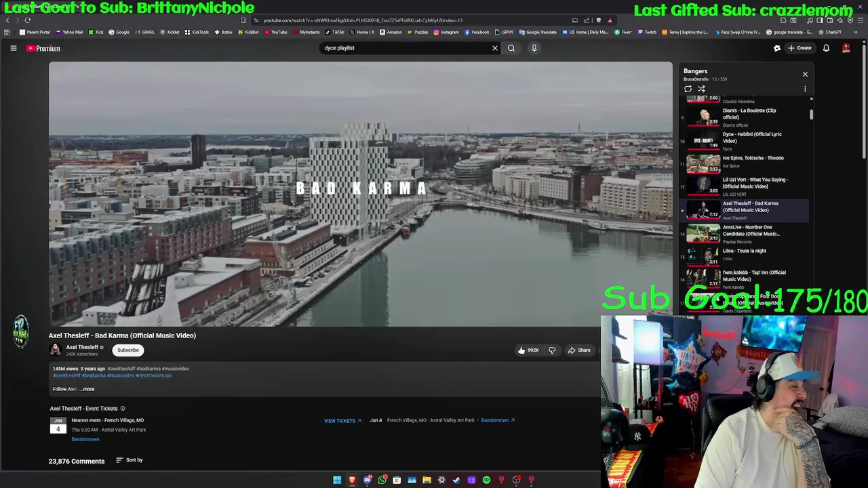Go to YouTube Premium home logo

pyautogui.click(x=43, y=48)
